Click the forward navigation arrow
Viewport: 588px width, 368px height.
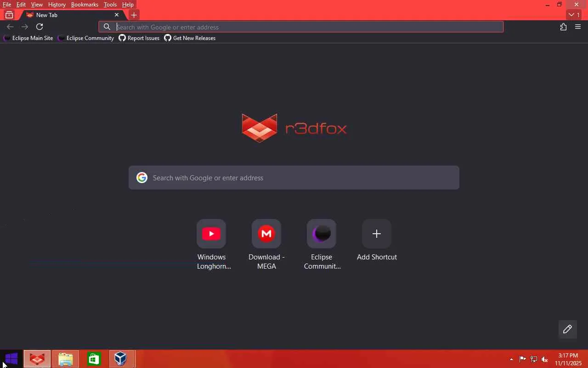coord(25,27)
